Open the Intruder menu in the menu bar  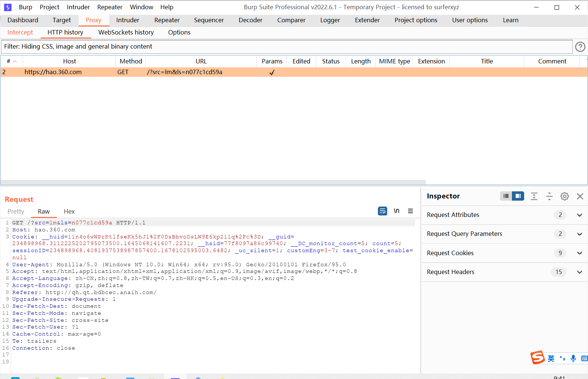pos(78,7)
